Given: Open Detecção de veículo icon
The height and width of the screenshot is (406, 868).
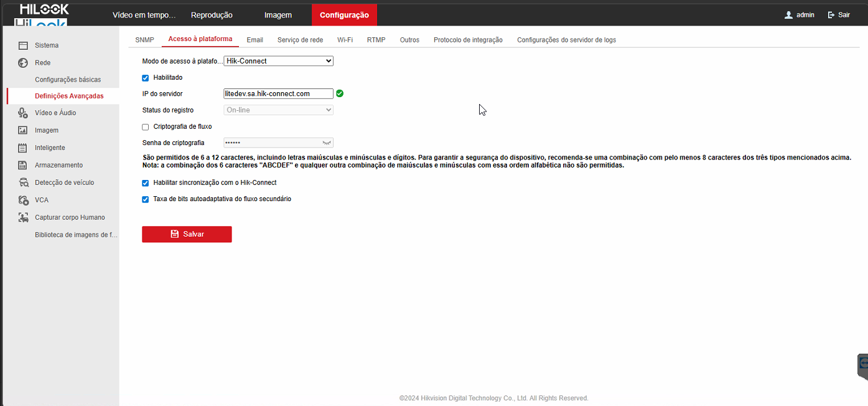Looking at the screenshot, I should 23,182.
